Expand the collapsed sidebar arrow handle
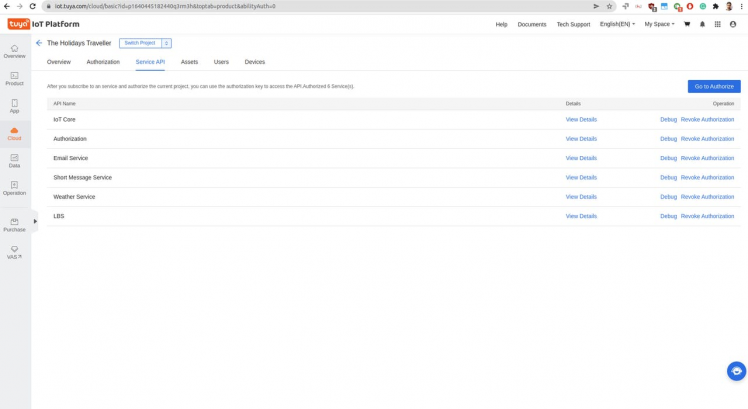Viewport: 748px width, 409px height. 35,221
